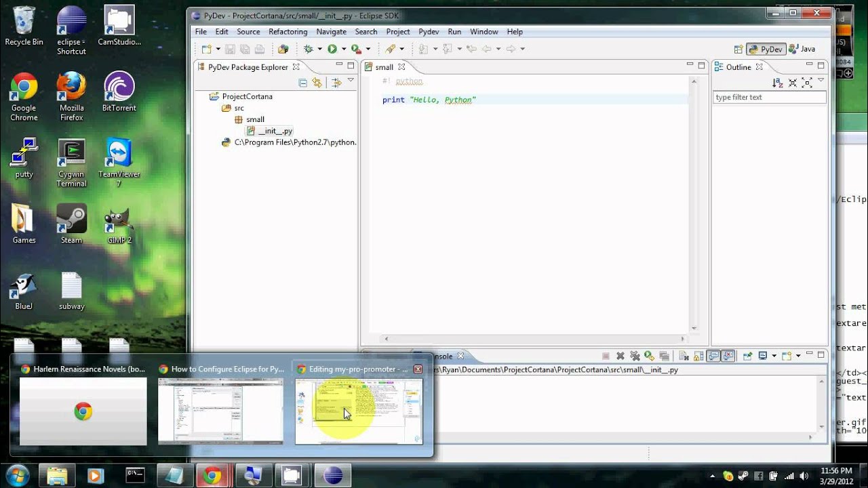
Task: Open the External Tools dropdown arrow
Action: (368, 49)
